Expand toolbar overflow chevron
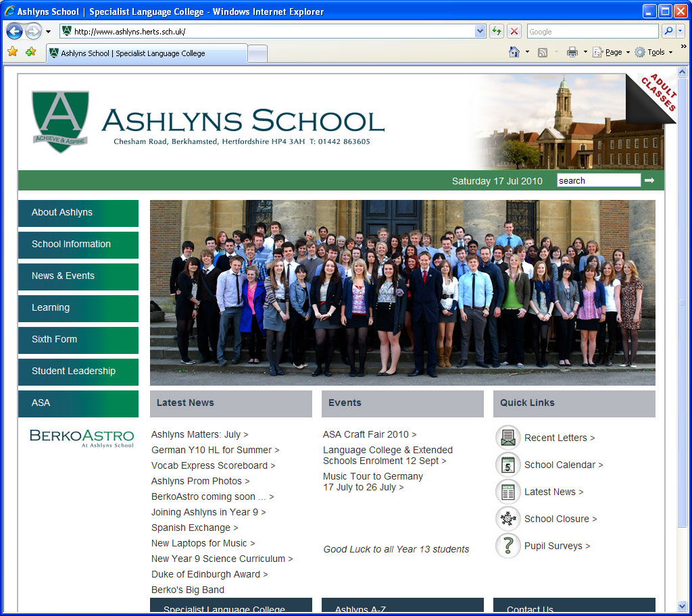The height and width of the screenshot is (616, 692). tap(684, 47)
